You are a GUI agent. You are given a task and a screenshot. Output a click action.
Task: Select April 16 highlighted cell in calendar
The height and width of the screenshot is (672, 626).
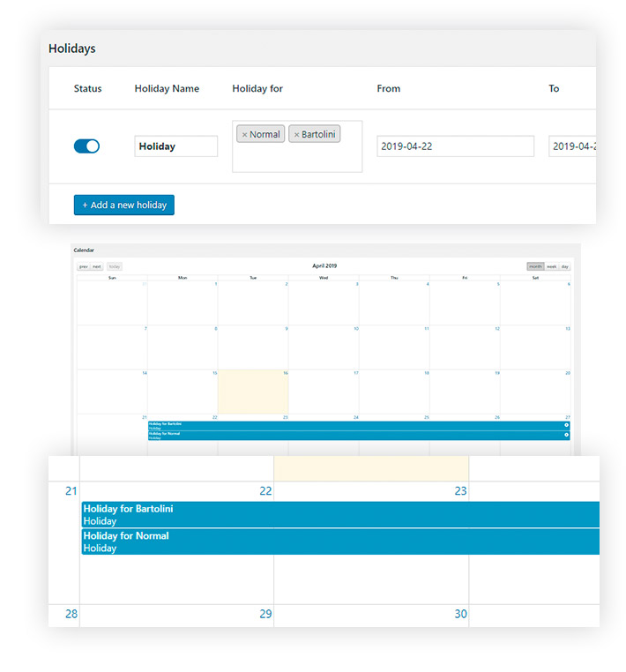pos(253,392)
